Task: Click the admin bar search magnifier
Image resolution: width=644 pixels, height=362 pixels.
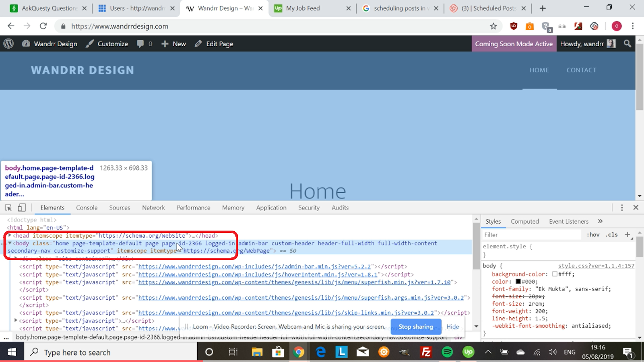Action: pyautogui.click(x=627, y=43)
